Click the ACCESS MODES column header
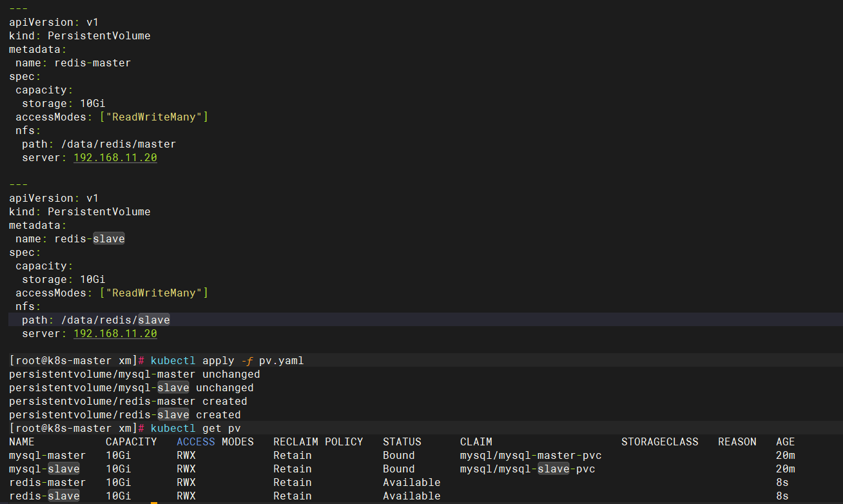 (215, 441)
